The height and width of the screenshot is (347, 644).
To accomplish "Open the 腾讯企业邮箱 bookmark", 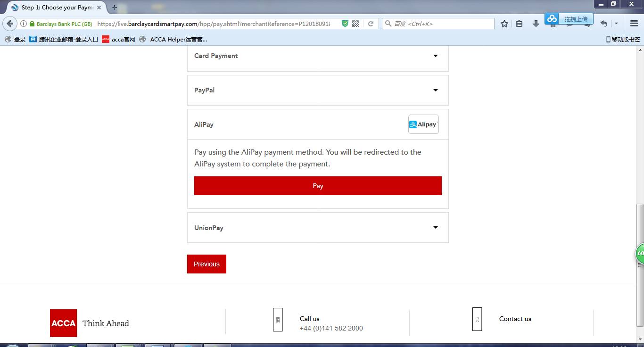I will point(64,40).
